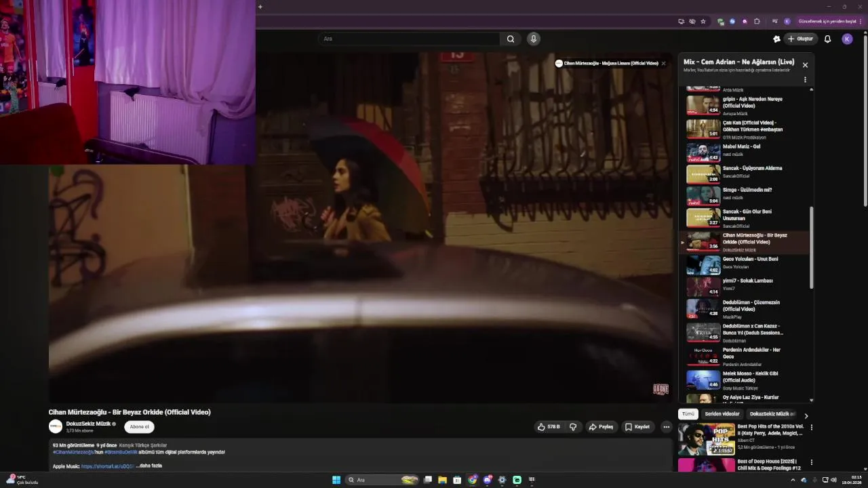The width and height of the screenshot is (868, 488).
Task: Open the shorturl Apple Music link
Action: (107, 466)
